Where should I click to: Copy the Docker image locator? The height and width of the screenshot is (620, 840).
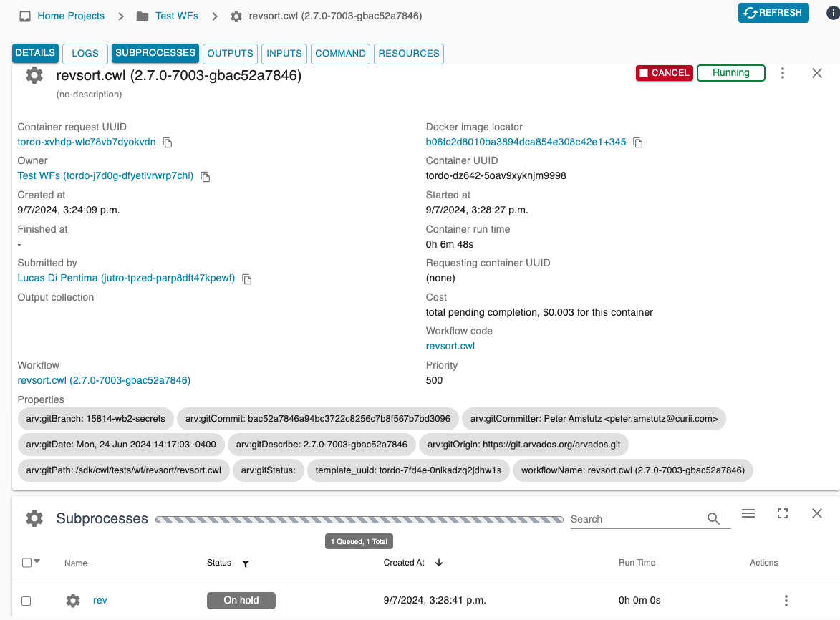tap(637, 142)
